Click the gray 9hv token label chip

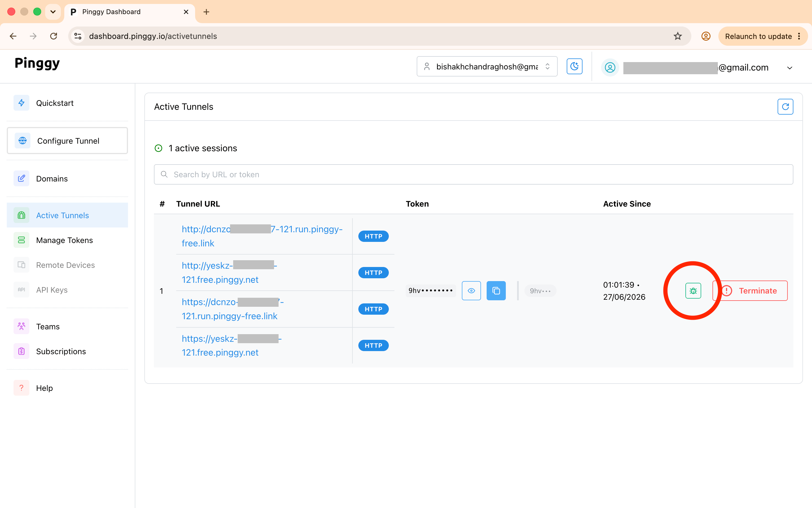tap(540, 291)
